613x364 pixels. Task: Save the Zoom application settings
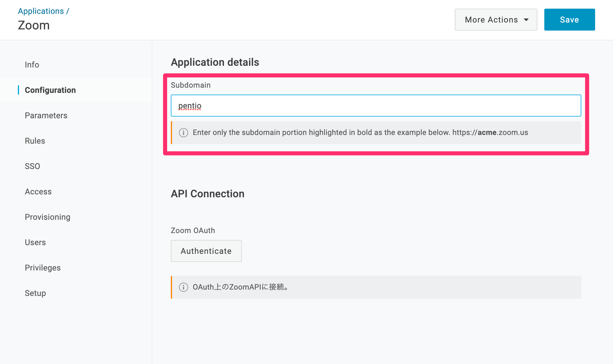click(569, 20)
